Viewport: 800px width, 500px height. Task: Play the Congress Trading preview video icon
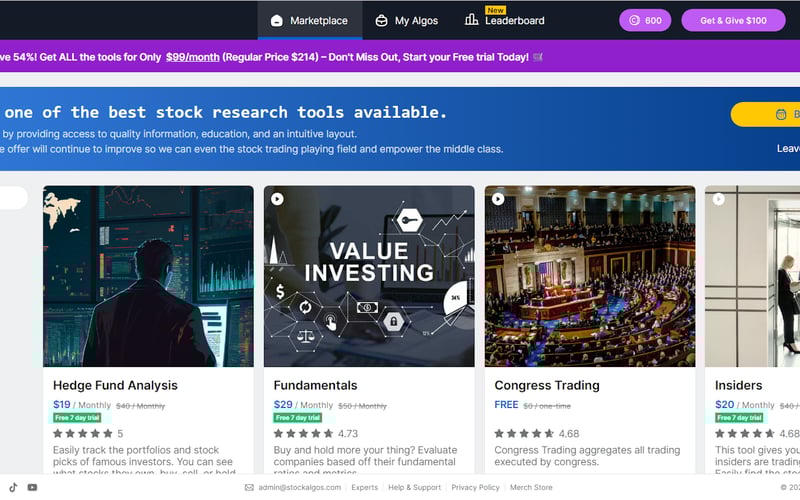pyautogui.click(x=498, y=199)
